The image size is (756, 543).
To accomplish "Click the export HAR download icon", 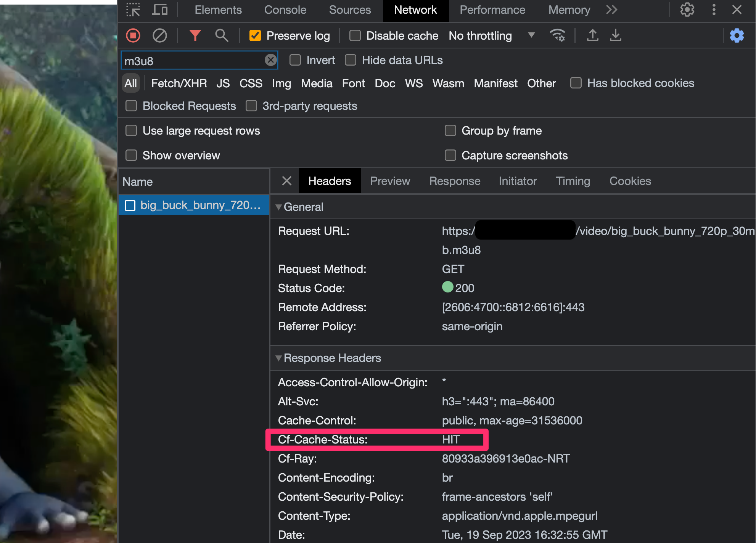I will [x=615, y=35].
